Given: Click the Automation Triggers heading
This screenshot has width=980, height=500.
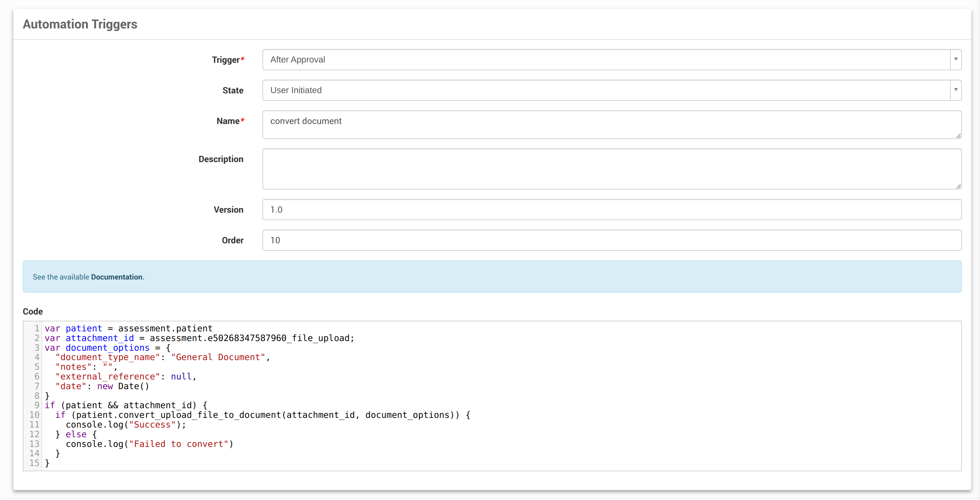Looking at the screenshot, I should (80, 24).
